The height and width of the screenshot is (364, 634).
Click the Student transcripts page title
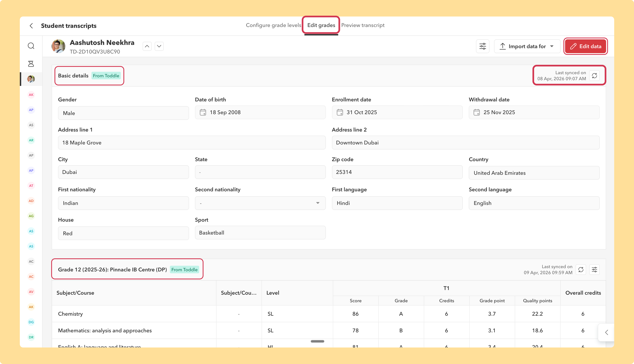[x=69, y=26]
